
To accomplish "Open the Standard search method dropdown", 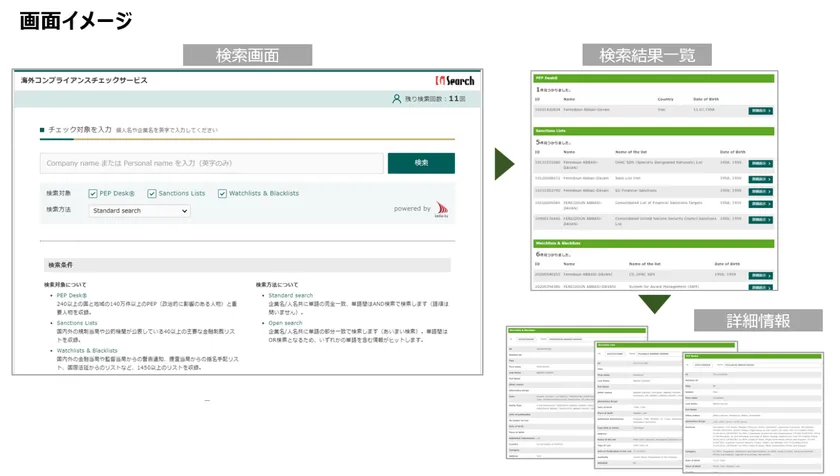I will click(x=139, y=211).
